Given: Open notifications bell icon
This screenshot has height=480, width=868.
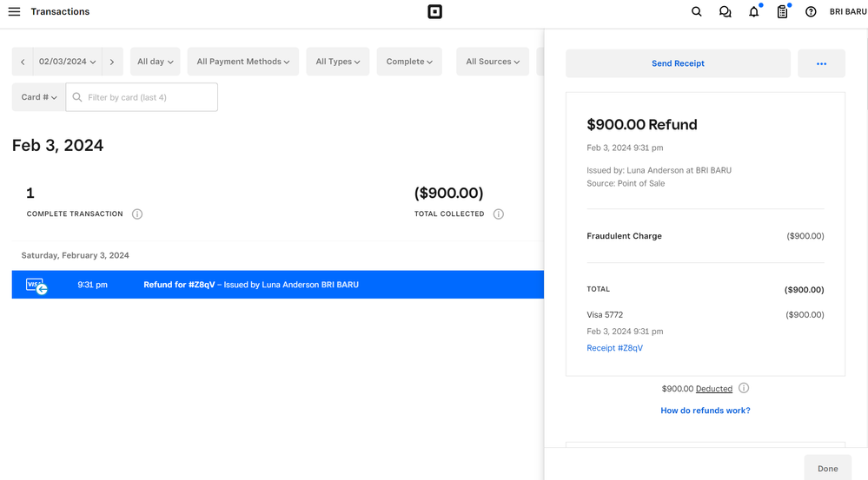Looking at the screenshot, I should [x=753, y=12].
